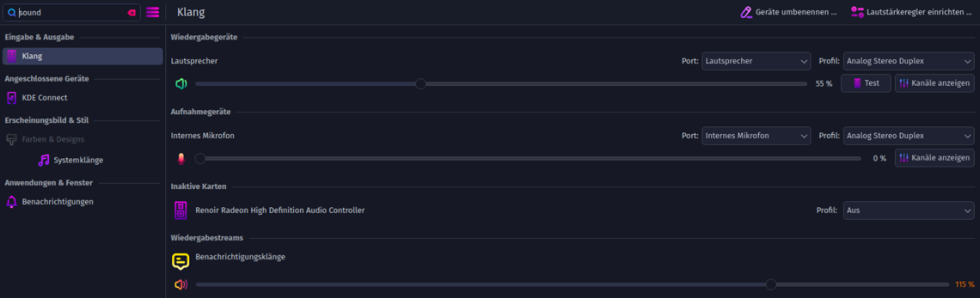Select Klang in the sidebar
Screen dimensions: 980x298
pos(83,56)
